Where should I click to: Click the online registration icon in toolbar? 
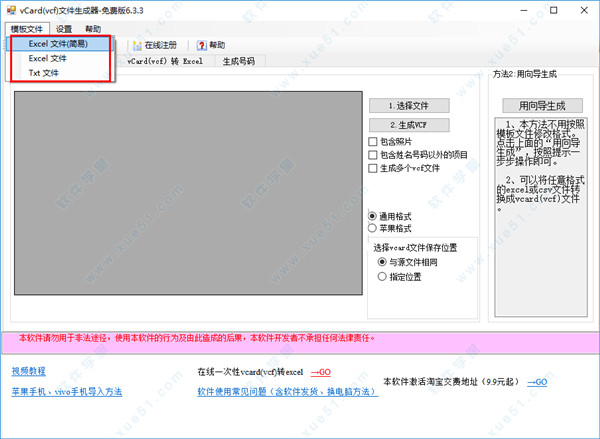point(136,45)
